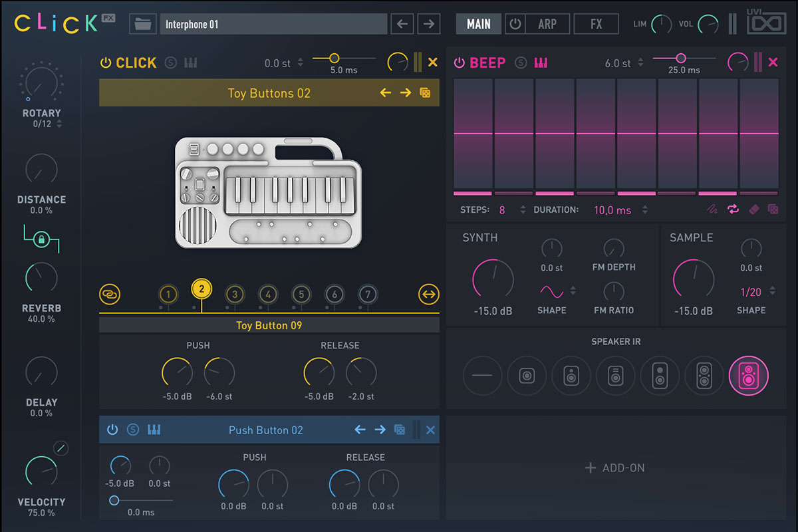Viewport: 798px width, 532px height.
Task: Go to next Push Button sample
Action: [380, 430]
